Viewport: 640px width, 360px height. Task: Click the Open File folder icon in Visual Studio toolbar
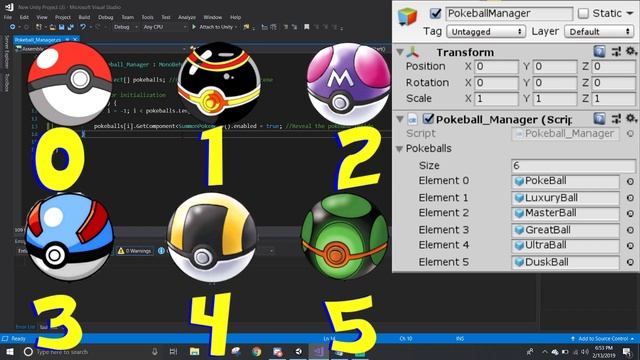pos(52,27)
